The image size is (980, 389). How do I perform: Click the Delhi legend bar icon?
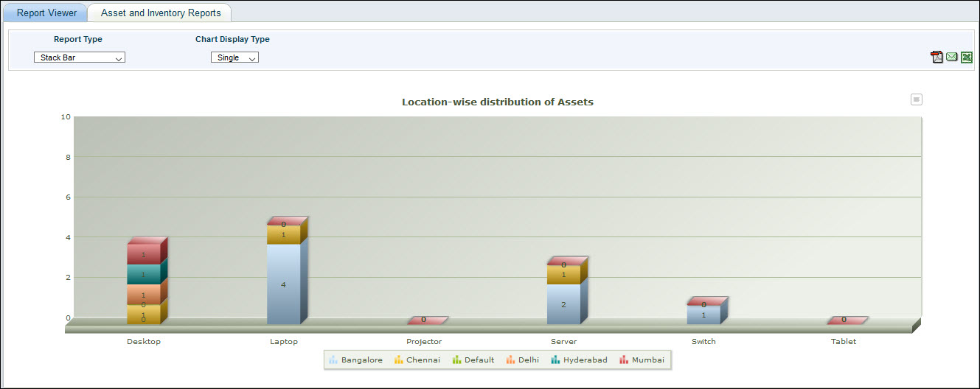(510, 360)
